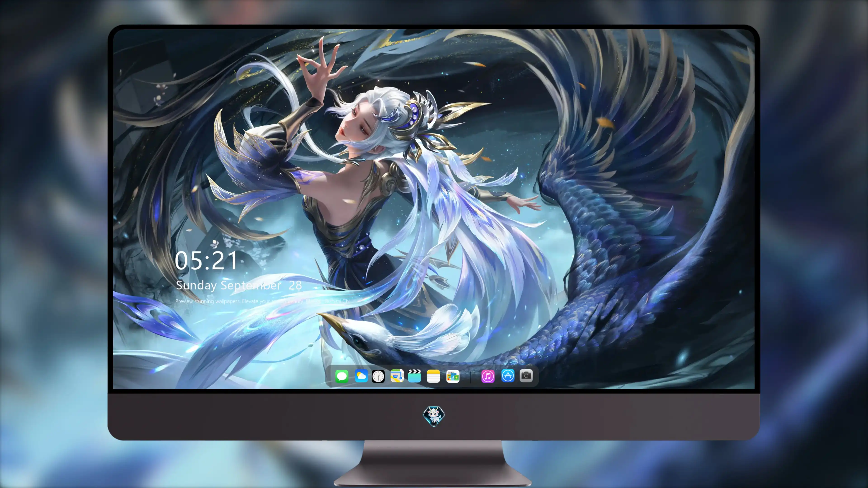The width and height of the screenshot is (868, 488).
Task: Click the 05:21 clock widget
Action: click(x=206, y=261)
